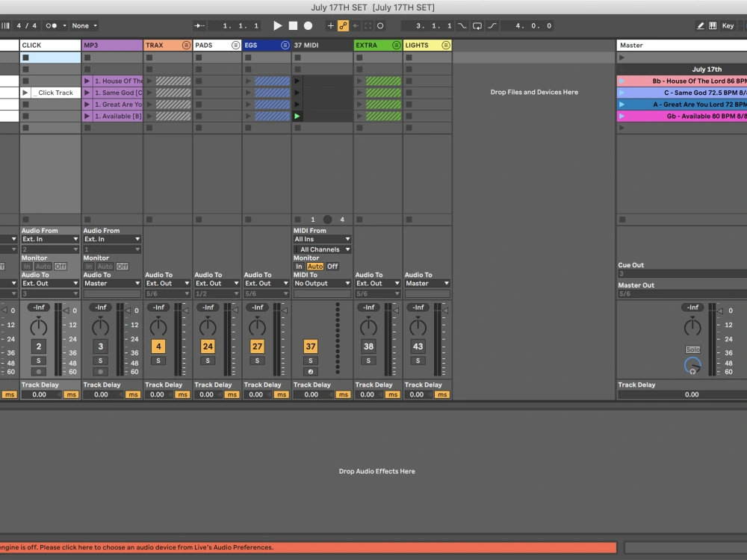Launch the green playing 37 MIDI clip
The width and height of the screenshot is (747, 560).
coord(297,116)
